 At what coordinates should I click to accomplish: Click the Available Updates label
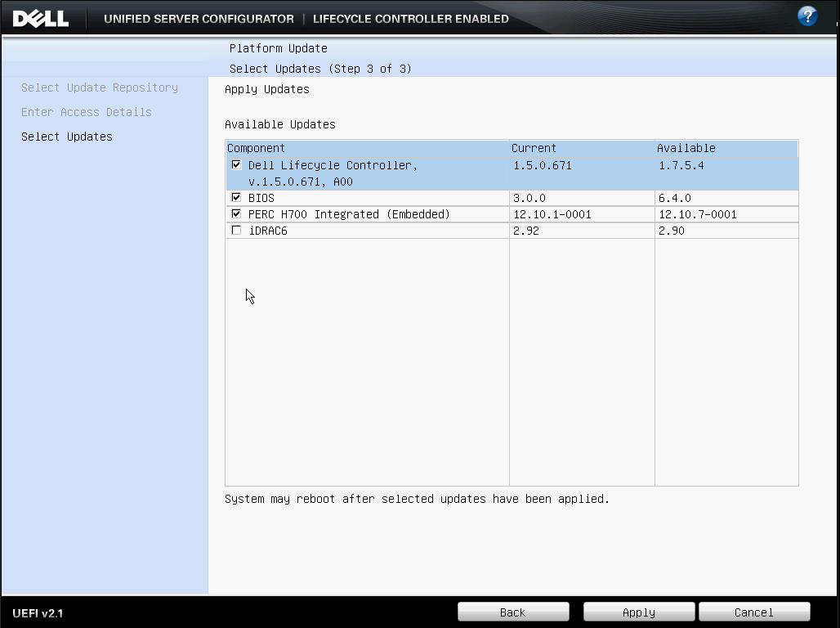click(x=280, y=124)
